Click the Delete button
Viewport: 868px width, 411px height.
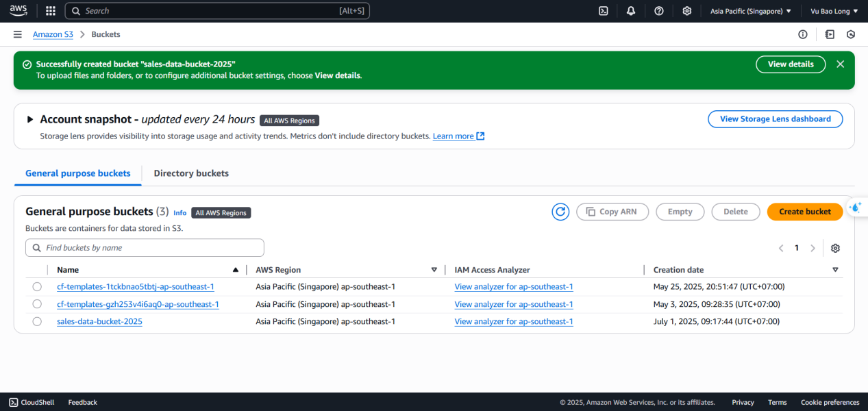pyautogui.click(x=736, y=212)
